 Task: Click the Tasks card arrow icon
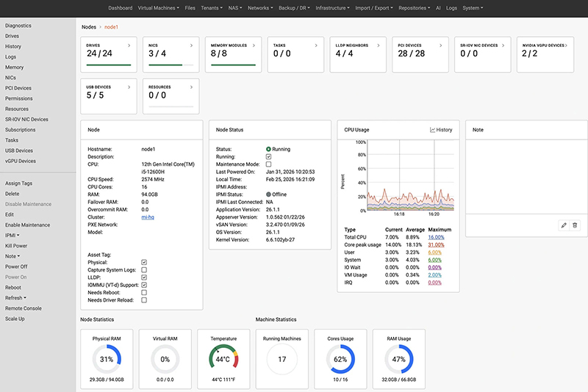tap(316, 46)
